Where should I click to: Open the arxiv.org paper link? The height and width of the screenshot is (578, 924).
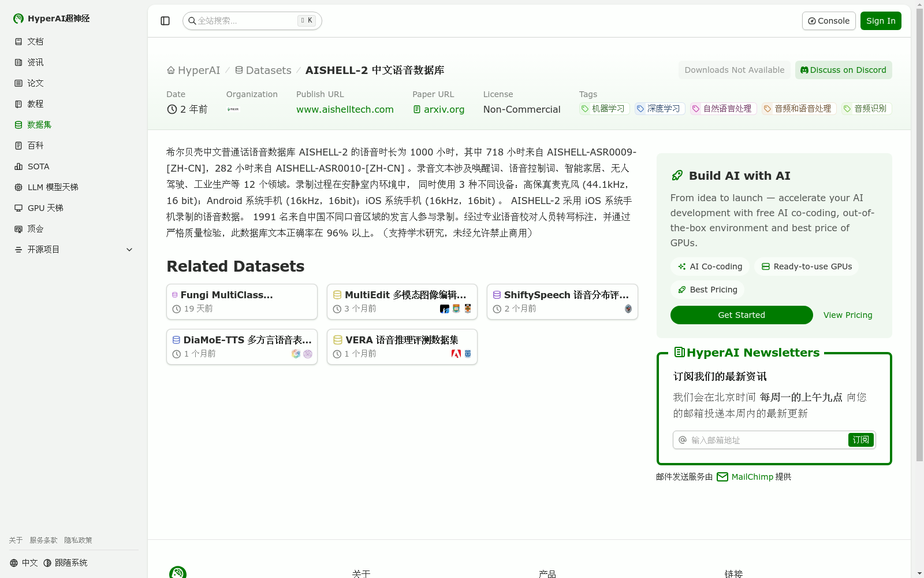pos(439,109)
